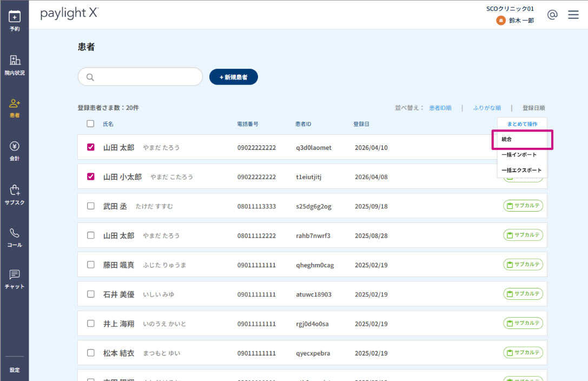Check the 武田 丞 row checkbox
Image resolution: width=588 pixels, height=381 pixels.
coord(91,206)
